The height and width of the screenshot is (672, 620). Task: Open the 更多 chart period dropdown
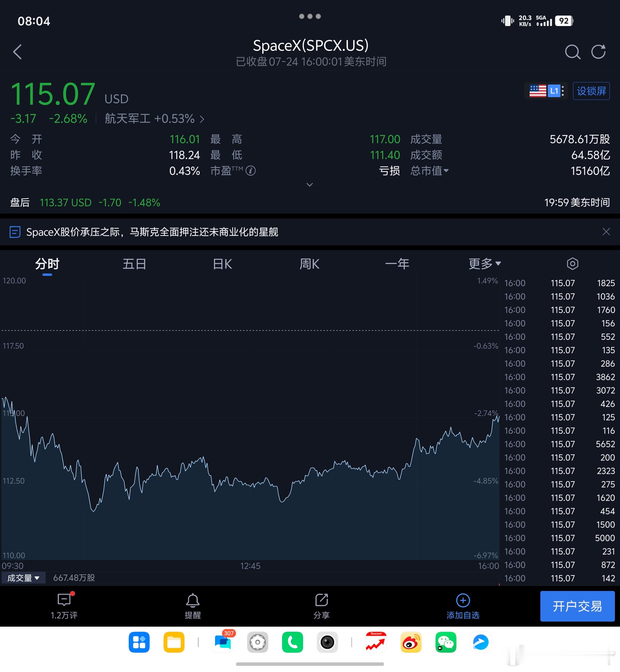coord(485,264)
